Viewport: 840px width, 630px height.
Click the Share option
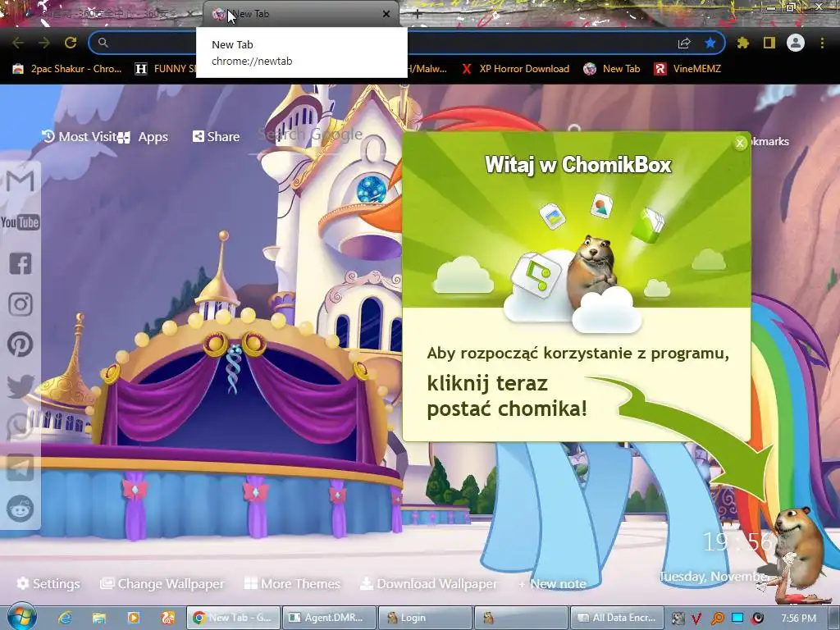[217, 137]
